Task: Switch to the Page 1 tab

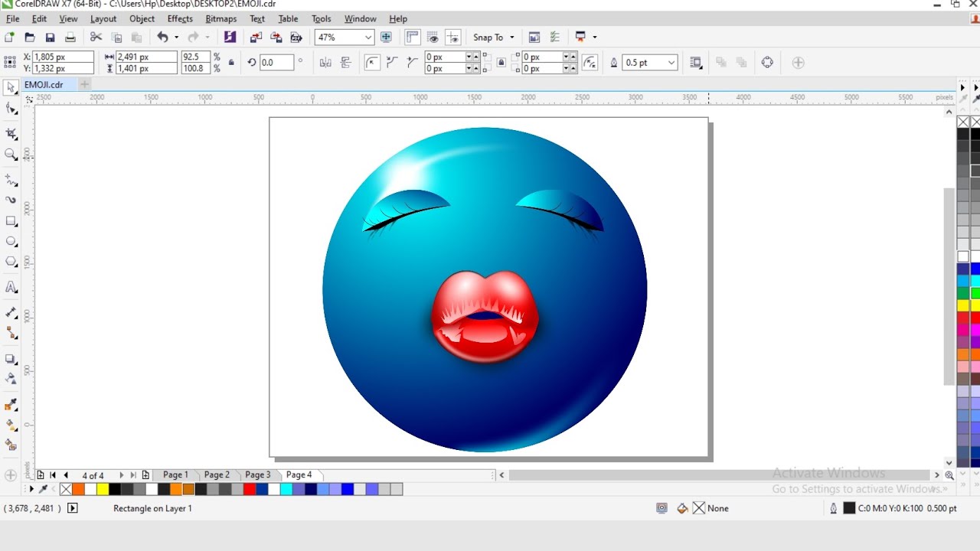Action: point(175,475)
